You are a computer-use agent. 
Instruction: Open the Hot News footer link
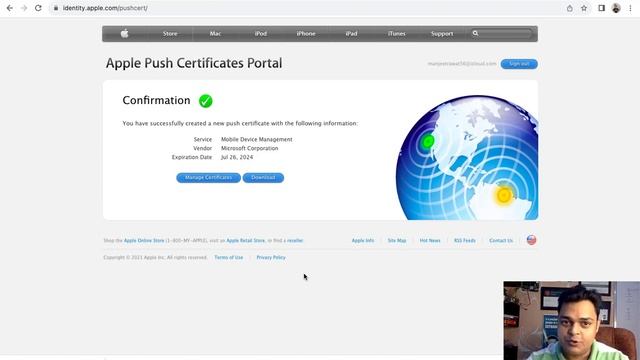pyautogui.click(x=430, y=240)
